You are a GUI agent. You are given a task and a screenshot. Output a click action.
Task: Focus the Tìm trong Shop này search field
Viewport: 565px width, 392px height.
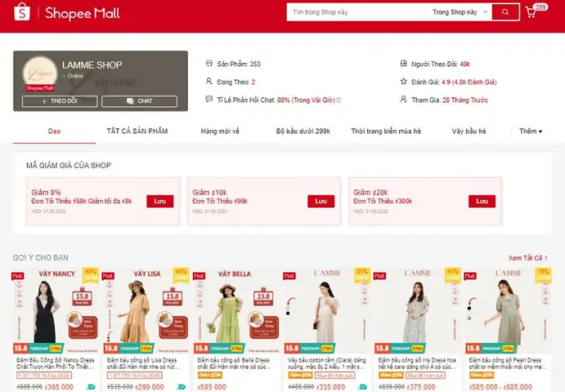click(x=356, y=12)
